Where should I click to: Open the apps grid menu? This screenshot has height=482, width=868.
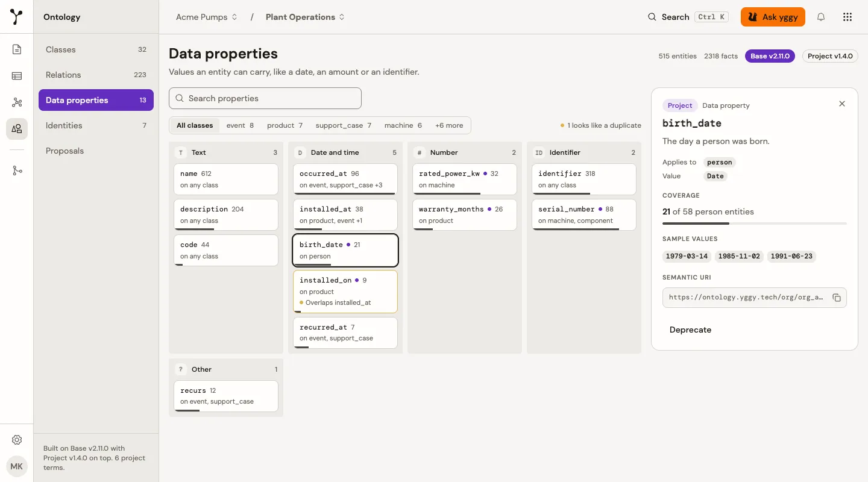(848, 17)
